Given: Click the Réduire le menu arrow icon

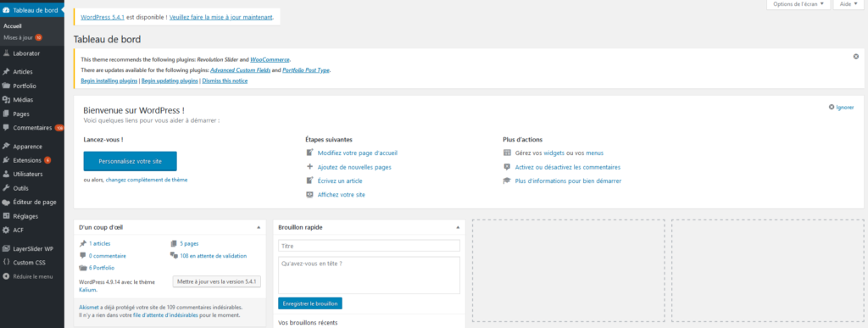Looking at the screenshot, I should pyautogui.click(x=6, y=276).
